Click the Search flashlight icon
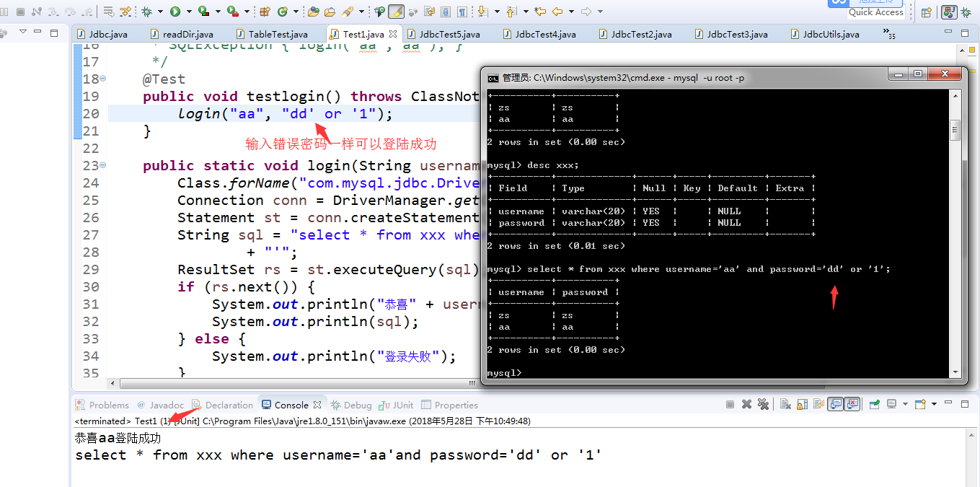The width and height of the screenshot is (980, 487). tap(346, 12)
